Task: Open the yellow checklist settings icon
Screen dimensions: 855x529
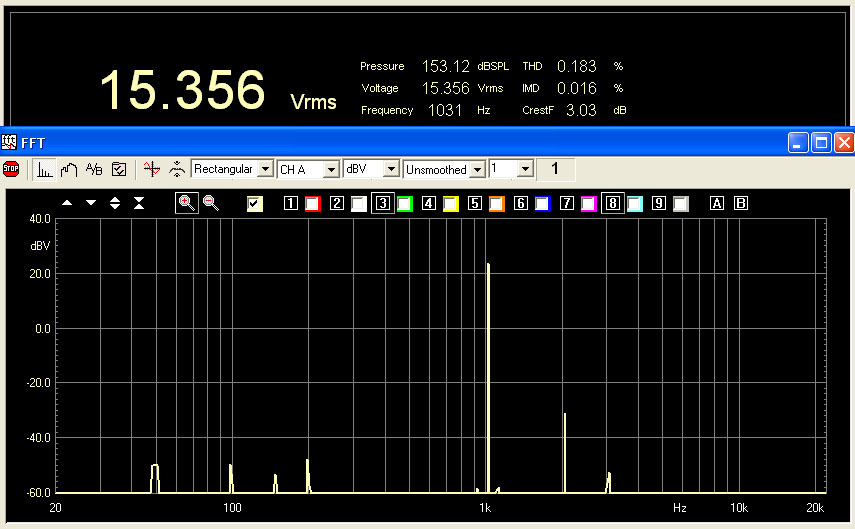Action: 118,169
